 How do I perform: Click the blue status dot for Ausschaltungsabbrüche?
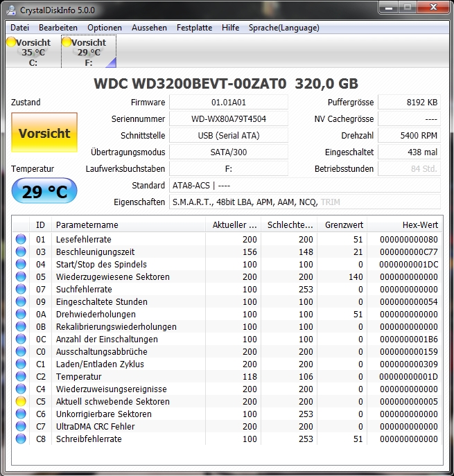pyautogui.click(x=21, y=351)
